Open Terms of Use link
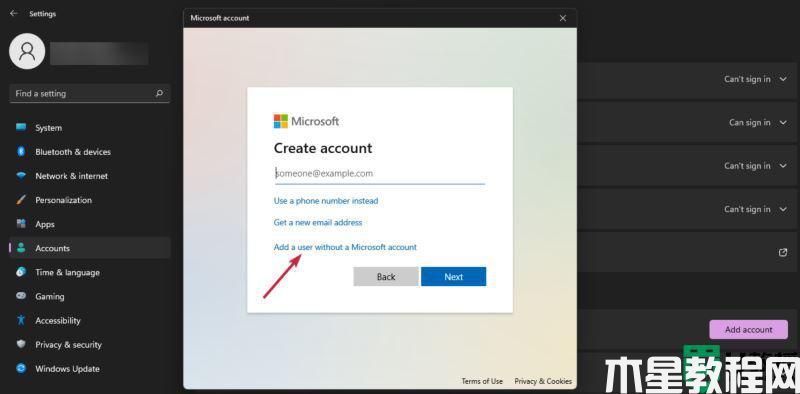 482,381
